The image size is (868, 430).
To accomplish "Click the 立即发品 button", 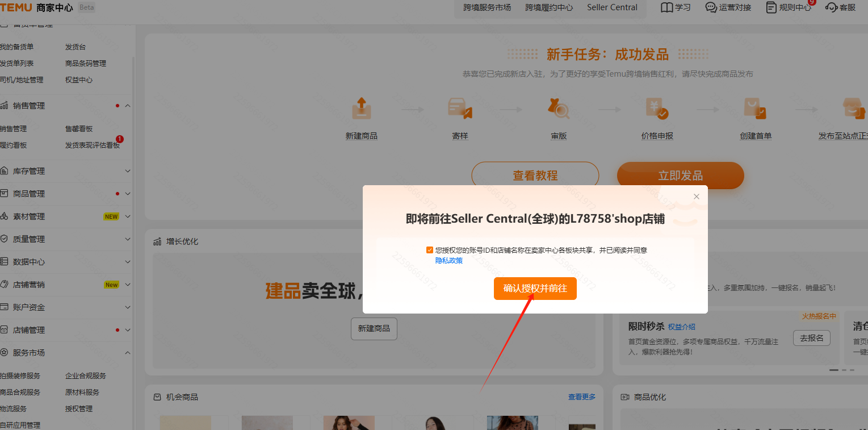I will pyautogui.click(x=680, y=176).
